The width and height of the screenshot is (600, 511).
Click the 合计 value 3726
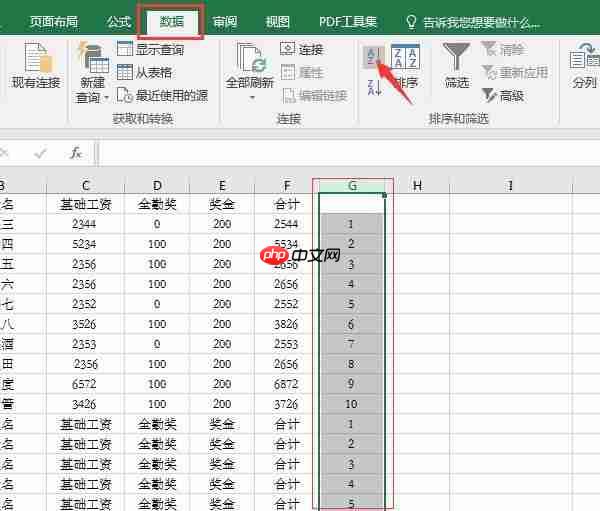pos(287,404)
